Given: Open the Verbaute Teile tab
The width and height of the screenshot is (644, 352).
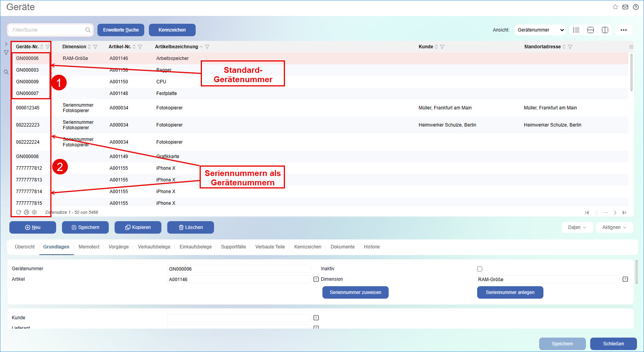Looking at the screenshot, I should coord(270,247).
